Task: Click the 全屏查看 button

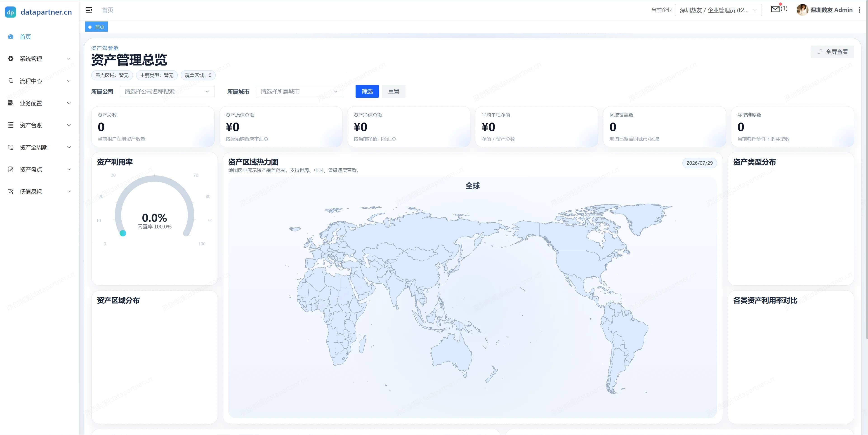Action: (x=832, y=52)
